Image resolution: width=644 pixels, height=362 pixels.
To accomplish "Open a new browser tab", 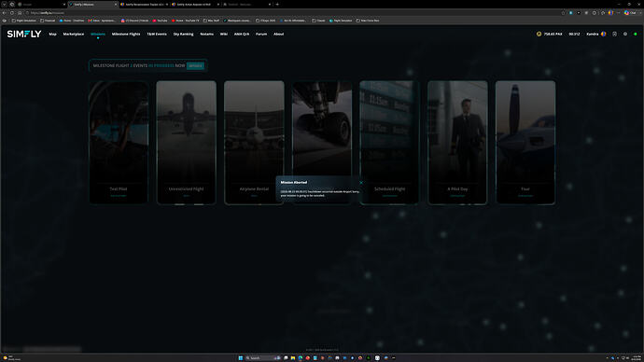I will point(277,4).
